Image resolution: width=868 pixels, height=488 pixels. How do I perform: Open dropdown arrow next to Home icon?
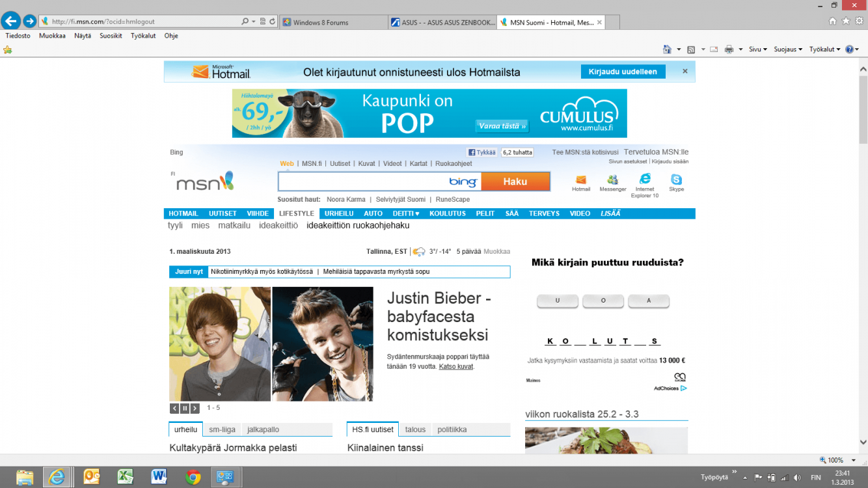679,49
